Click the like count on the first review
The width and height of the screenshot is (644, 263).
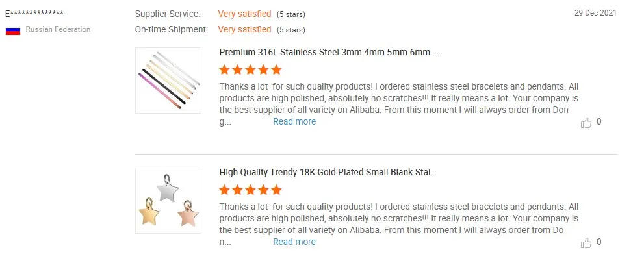599,122
